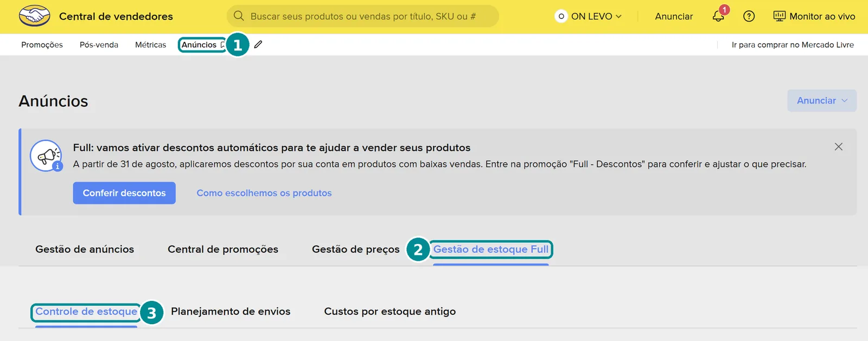This screenshot has width=868, height=341.
Task: Open the Anúncios menu item
Action: tap(199, 44)
